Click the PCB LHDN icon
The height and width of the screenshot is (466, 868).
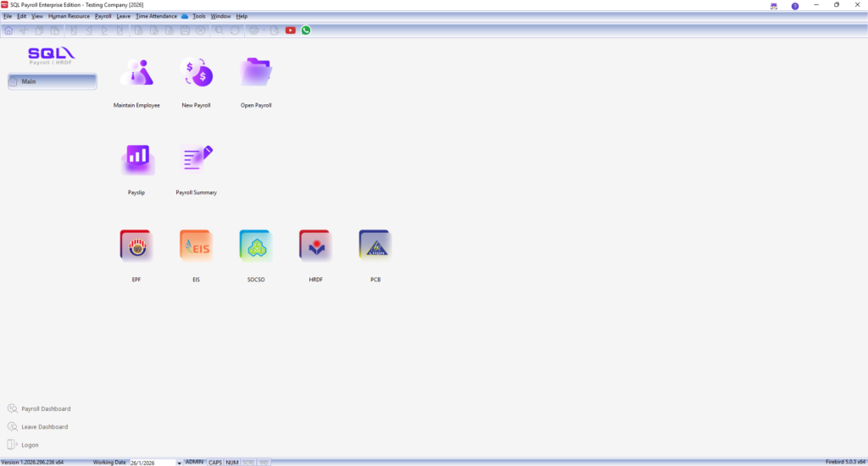pos(375,247)
